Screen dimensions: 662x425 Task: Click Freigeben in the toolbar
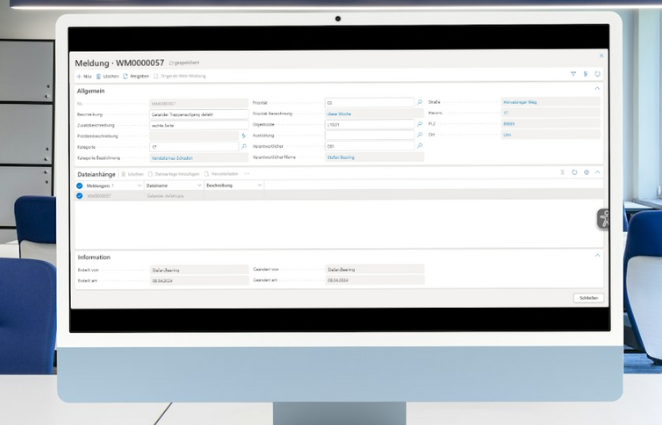[x=135, y=75]
